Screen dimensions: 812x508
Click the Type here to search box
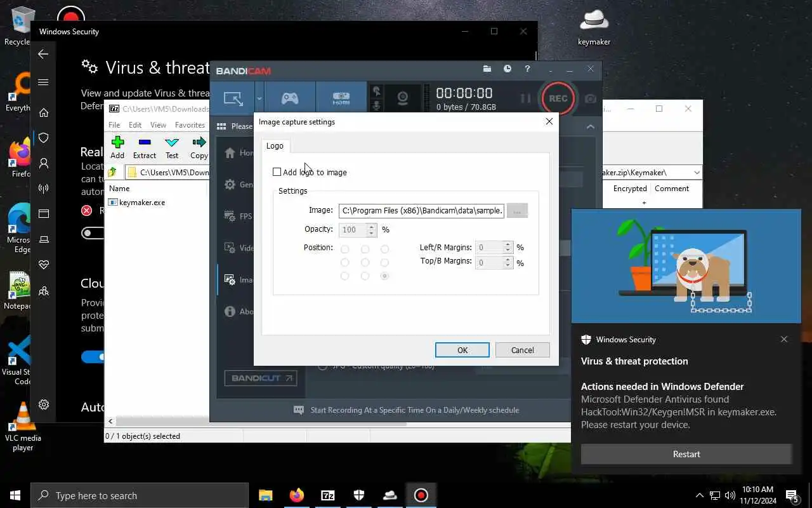pos(140,495)
